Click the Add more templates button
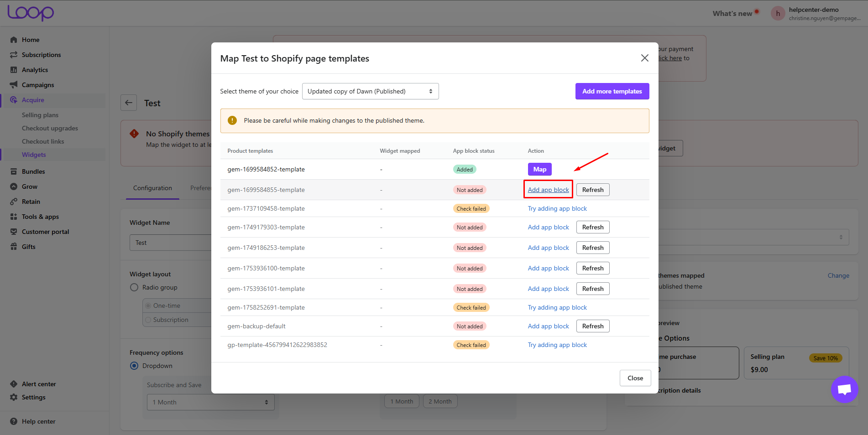This screenshot has width=868, height=435. 612,91
